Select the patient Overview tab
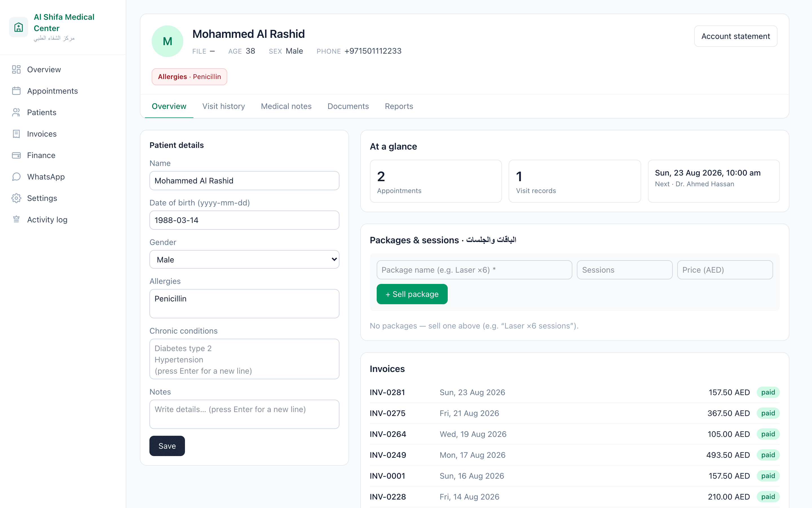This screenshot has width=812, height=508. (x=169, y=106)
